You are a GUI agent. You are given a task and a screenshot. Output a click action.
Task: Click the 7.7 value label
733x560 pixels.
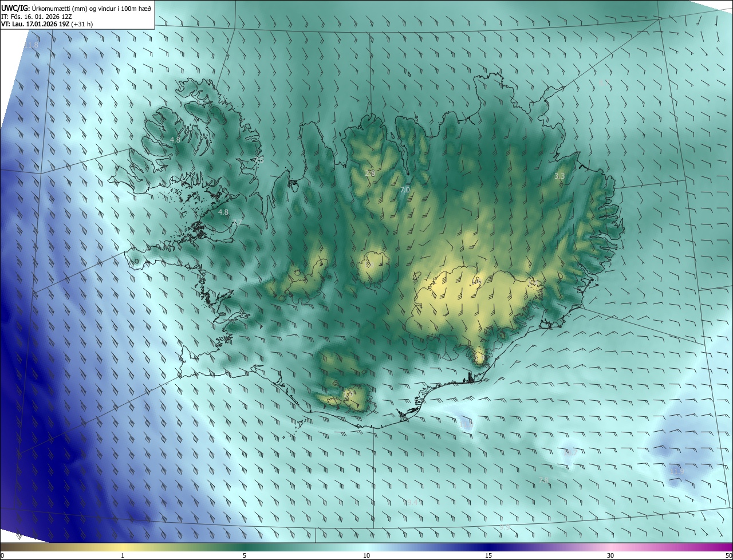[x=238, y=222]
